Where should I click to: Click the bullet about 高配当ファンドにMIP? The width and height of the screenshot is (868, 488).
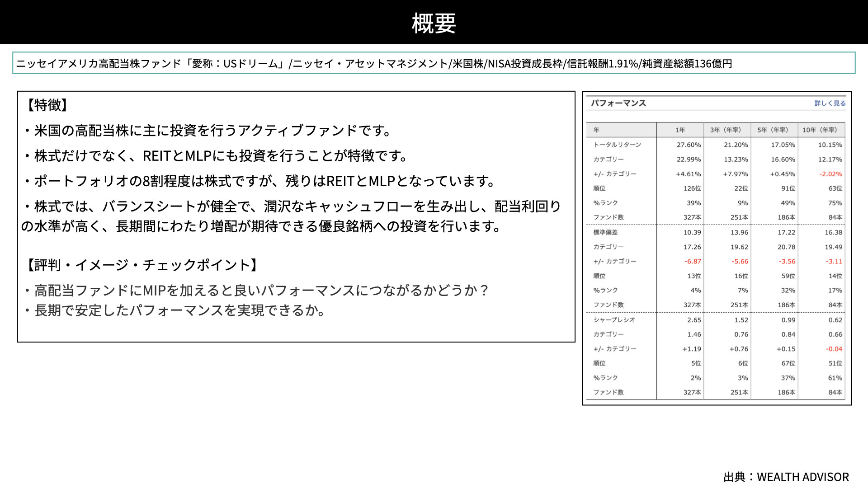pyautogui.click(x=256, y=290)
